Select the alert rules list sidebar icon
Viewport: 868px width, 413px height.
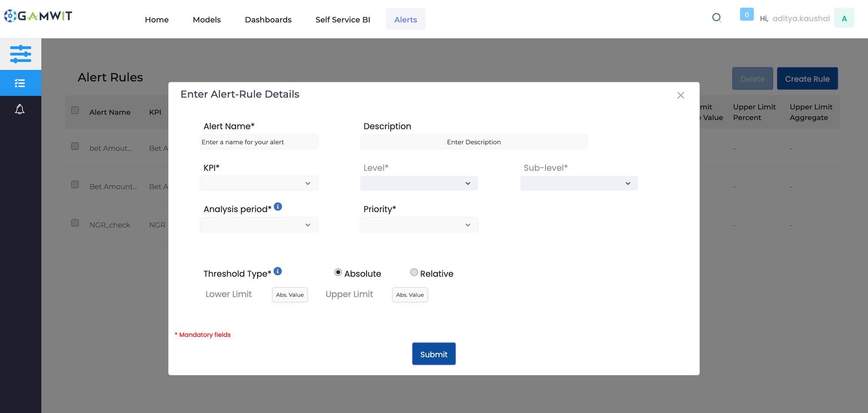point(20,83)
